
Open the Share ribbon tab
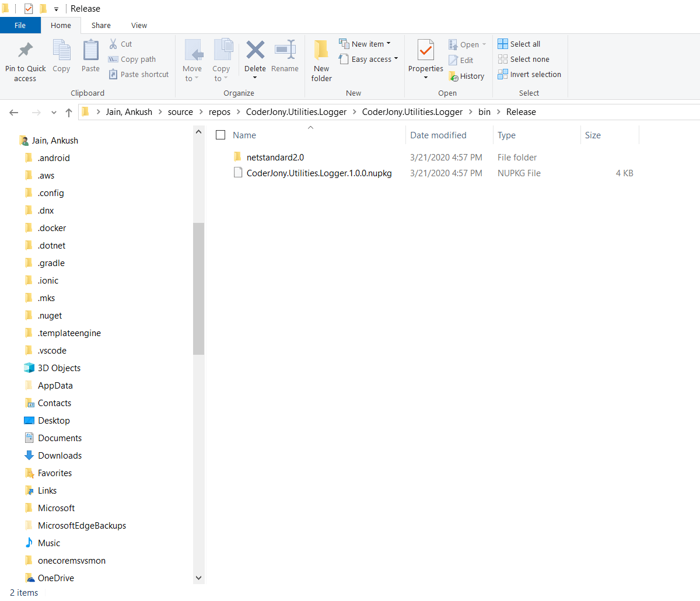point(101,25)
